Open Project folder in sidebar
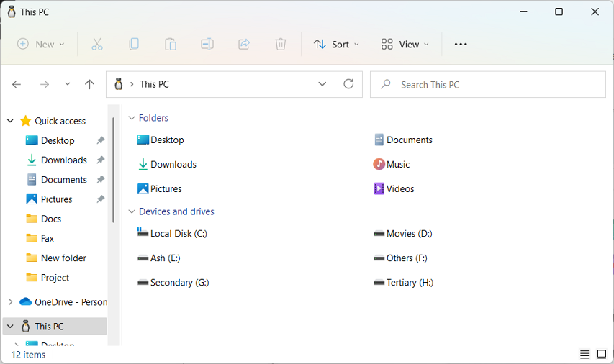 55,278
